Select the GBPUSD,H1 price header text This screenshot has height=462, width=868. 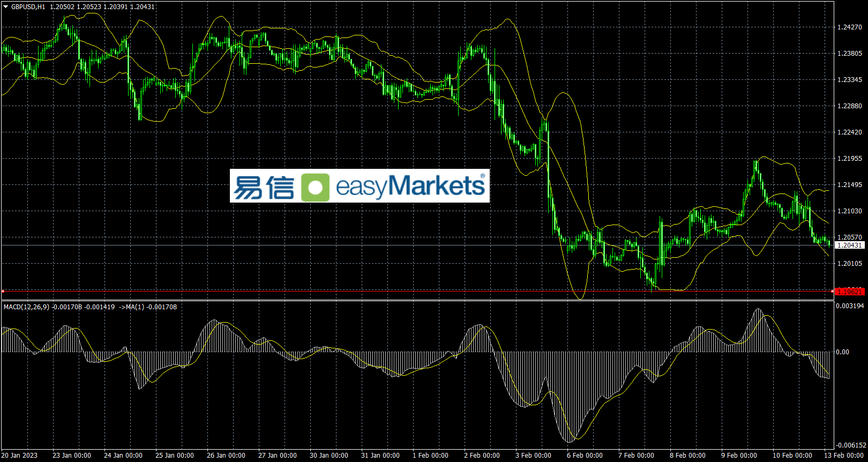coord(83,7)
